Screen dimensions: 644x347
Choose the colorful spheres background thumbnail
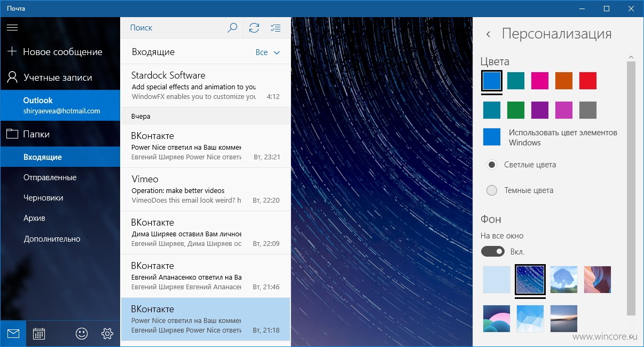click(497, 319)
